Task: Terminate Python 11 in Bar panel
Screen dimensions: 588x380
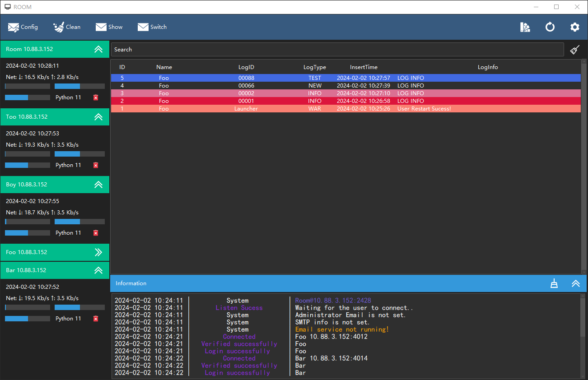Action: pyautogui.click(x=95, y=319)
